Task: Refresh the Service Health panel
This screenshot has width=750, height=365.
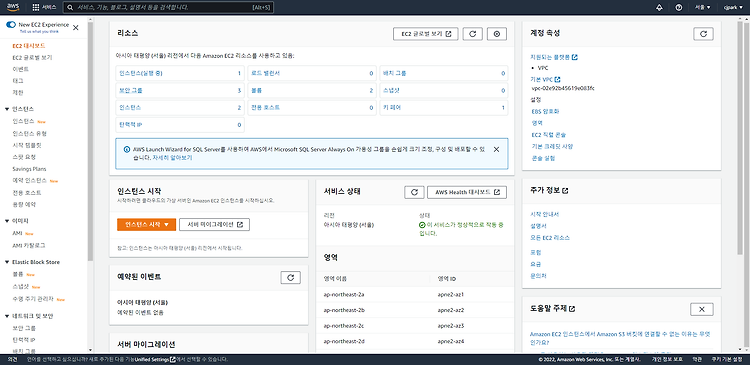Action: click(x=414, y=192)
